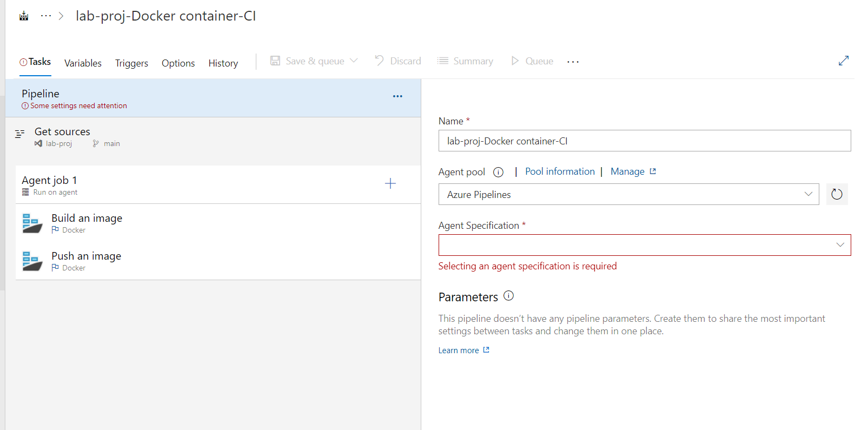Image resolution: width=868 pixels, height=430 pixels.
Task: Open the toolbar more actions ellipsis
Action: coord(573,62)
